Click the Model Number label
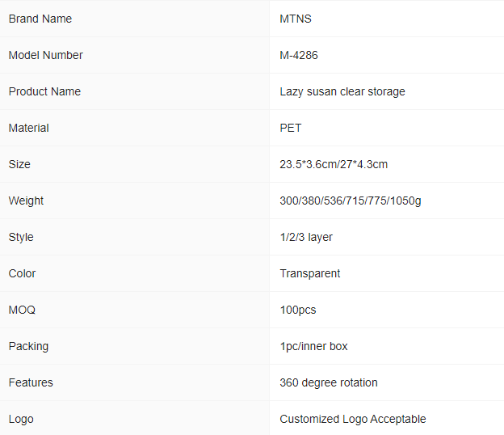The image size is (504, 435). pyautogui.click(x=46, y=55)
